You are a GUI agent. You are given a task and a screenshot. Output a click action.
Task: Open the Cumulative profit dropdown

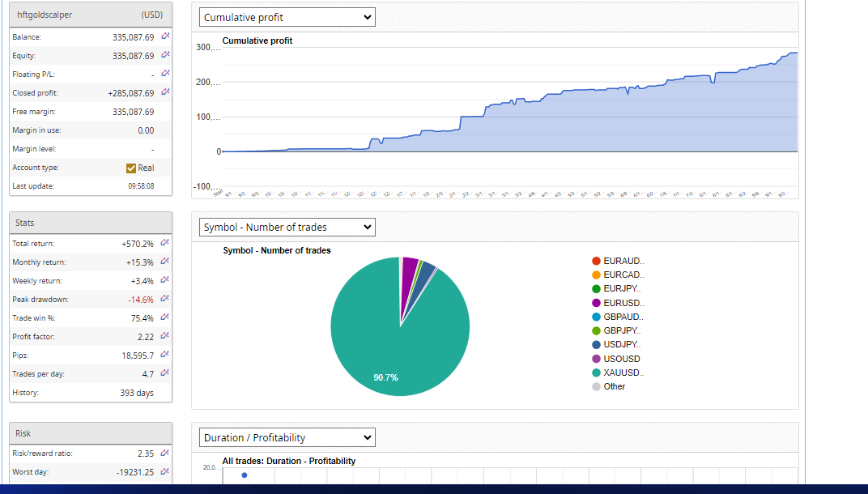pyautogui.click(x=287, y=17)
